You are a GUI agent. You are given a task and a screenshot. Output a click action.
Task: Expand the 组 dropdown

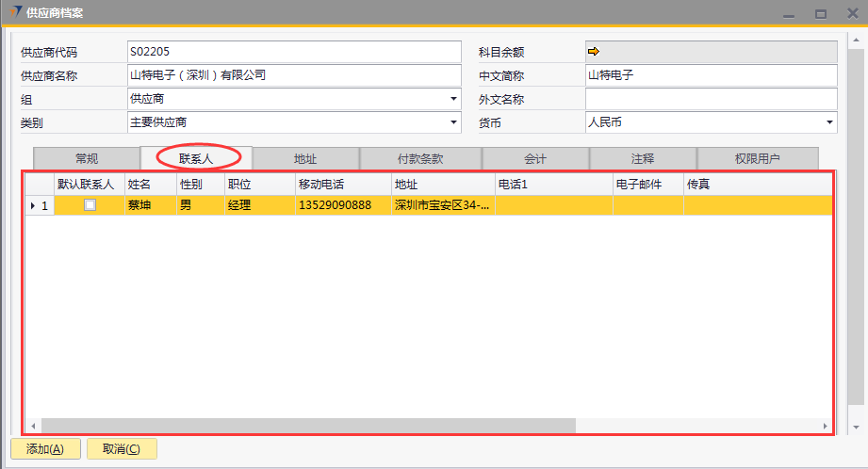click(453, 99)
